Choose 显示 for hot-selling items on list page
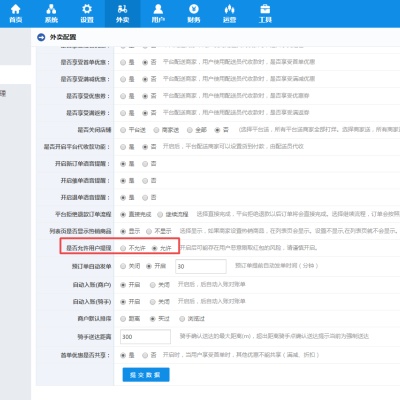This screenshot has width=400, height=400. click(x=123, y=231)
